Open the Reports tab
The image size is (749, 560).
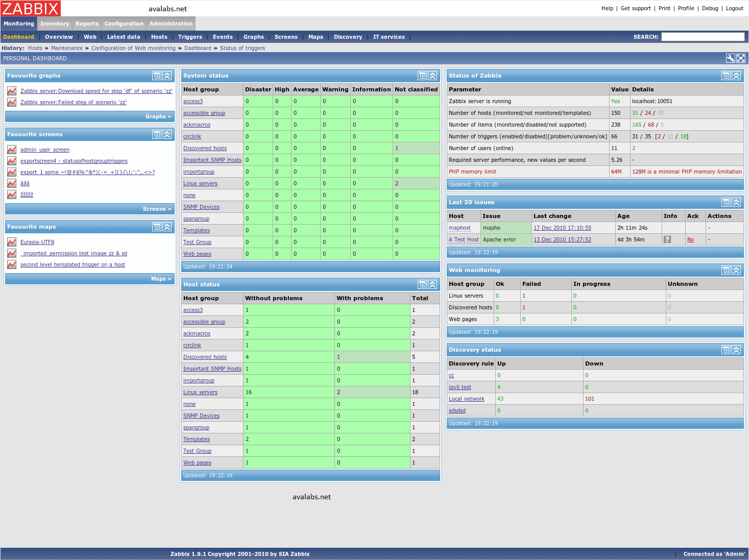87,23
